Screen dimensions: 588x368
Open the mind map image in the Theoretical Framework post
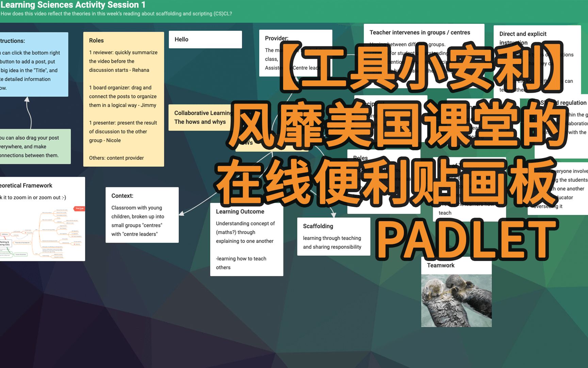coord(42,232)
